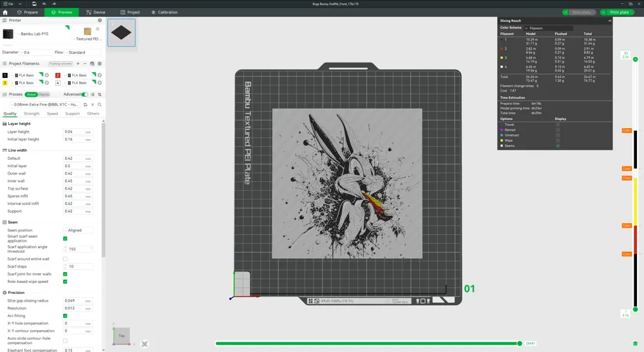Click edit icon beside filament 3 PLA Basic

coord(47,83)
